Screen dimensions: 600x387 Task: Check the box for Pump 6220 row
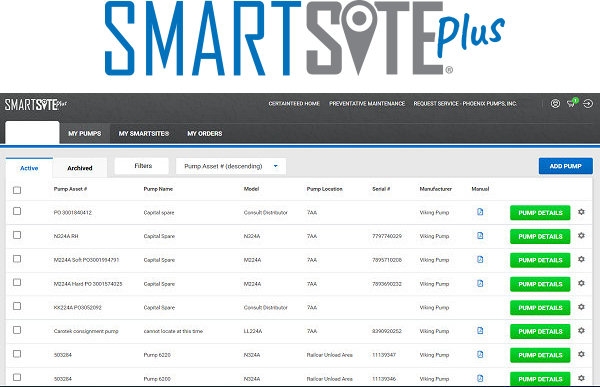click(17, 353)
